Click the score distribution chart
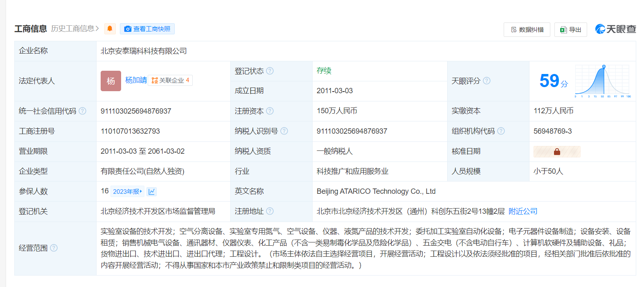 (x=603, y=81)
